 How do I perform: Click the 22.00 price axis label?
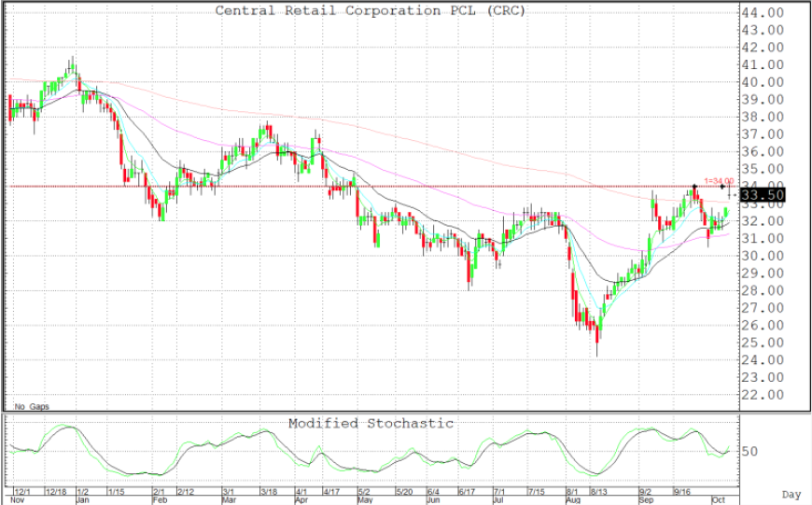coord(763,395)
